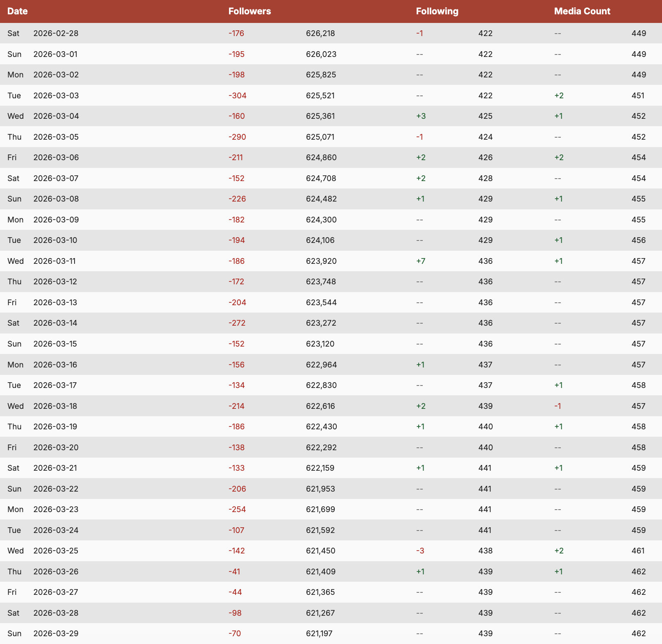Select the 2026-03-14 date cell
The width and height of the screenshot is (662, 644).
(x=55, y=323)
